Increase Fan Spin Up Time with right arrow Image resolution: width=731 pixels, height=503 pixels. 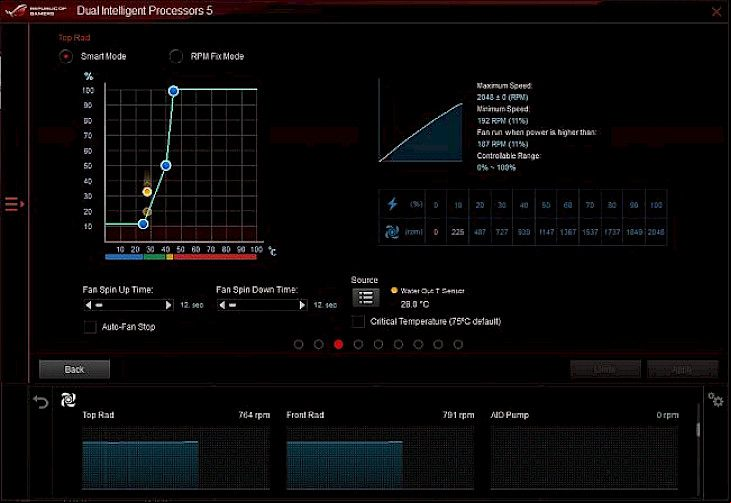169,305
